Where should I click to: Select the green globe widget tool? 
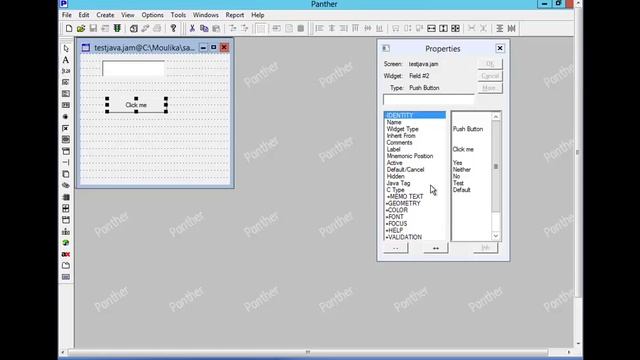point(66,242)
